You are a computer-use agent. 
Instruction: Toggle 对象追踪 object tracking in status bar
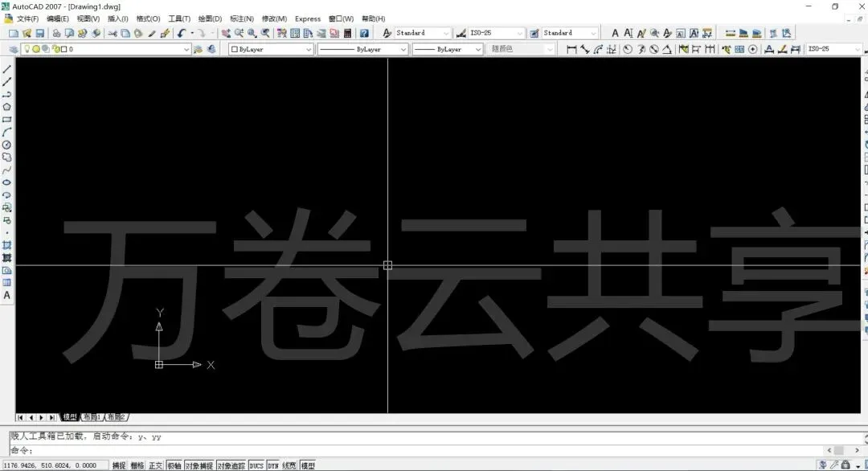(x=231, y=466)
